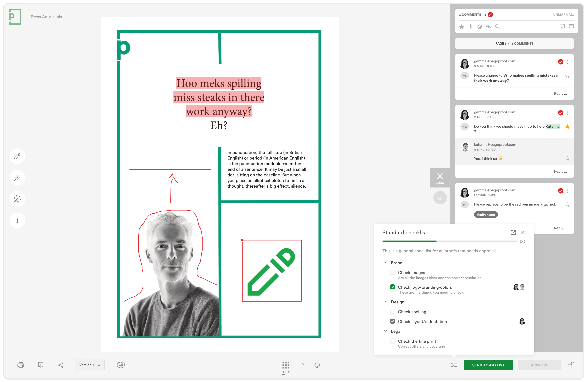The width and height of the screenshot is (588, 382).
Task: Collapse the Brand checklist section
Action: (x=386, y=262)
